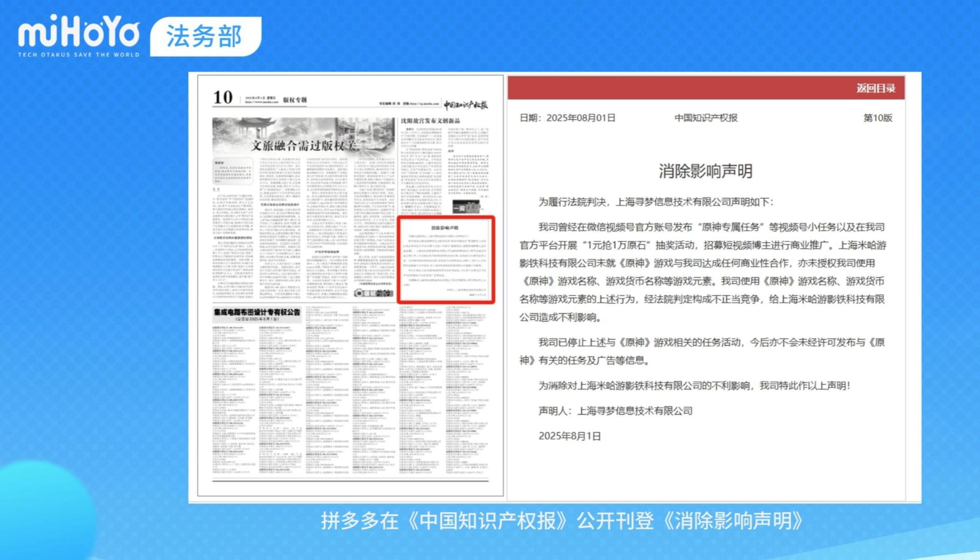The width and height of the screenshot is (980, 560).
Task: Click the 中国知识产权报 calligraphic masthead on the newspaper page
Action: coord(465,105)
